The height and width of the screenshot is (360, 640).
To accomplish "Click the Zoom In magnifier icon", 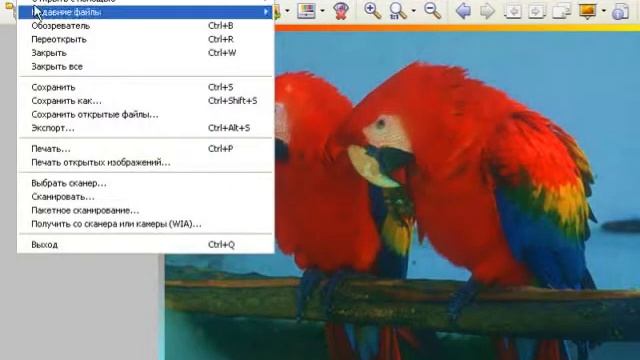I will coord(372,10).
